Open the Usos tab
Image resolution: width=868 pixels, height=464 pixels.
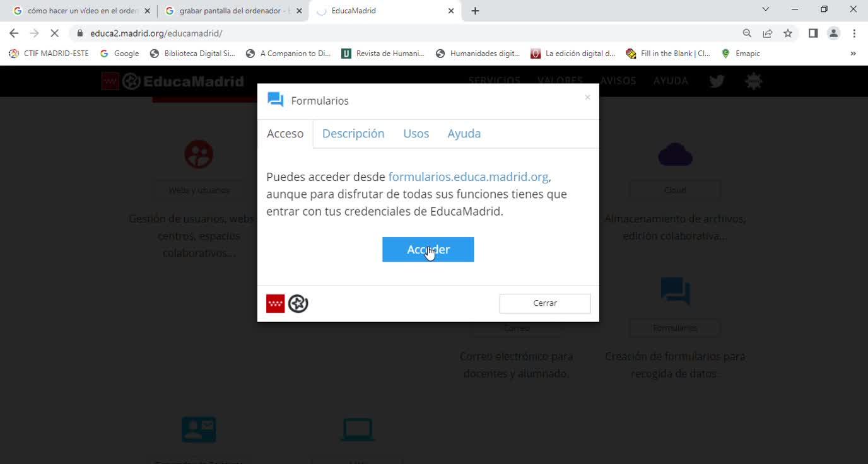click(x=416, y=134)
